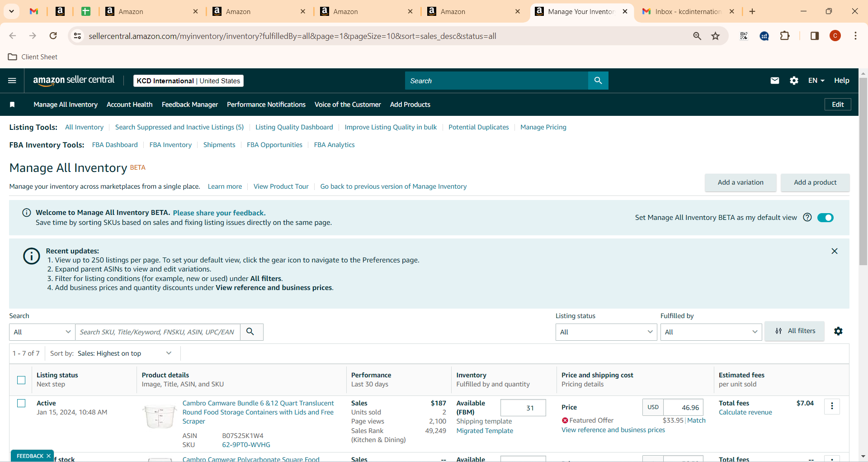Image resolution: width=868 pixels, height=462 pixels.
Task: Reload the page in browser
Action: coord(53,36)
